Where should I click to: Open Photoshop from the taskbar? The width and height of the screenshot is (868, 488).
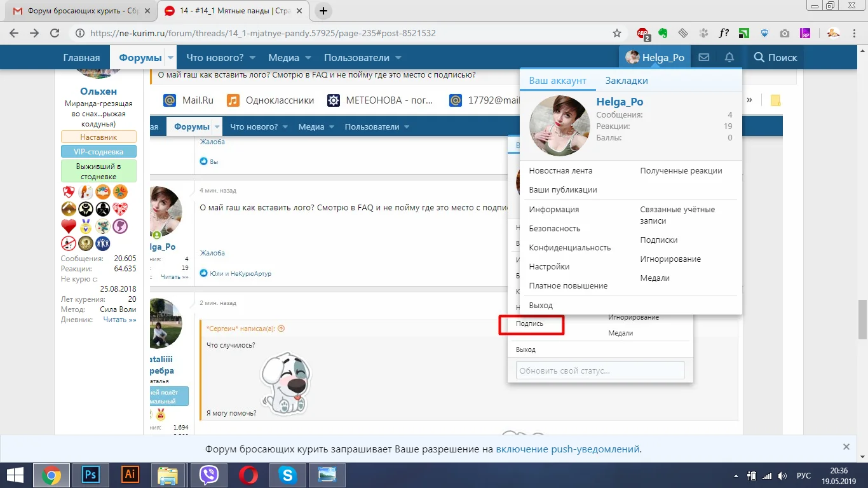pos(91,475)
